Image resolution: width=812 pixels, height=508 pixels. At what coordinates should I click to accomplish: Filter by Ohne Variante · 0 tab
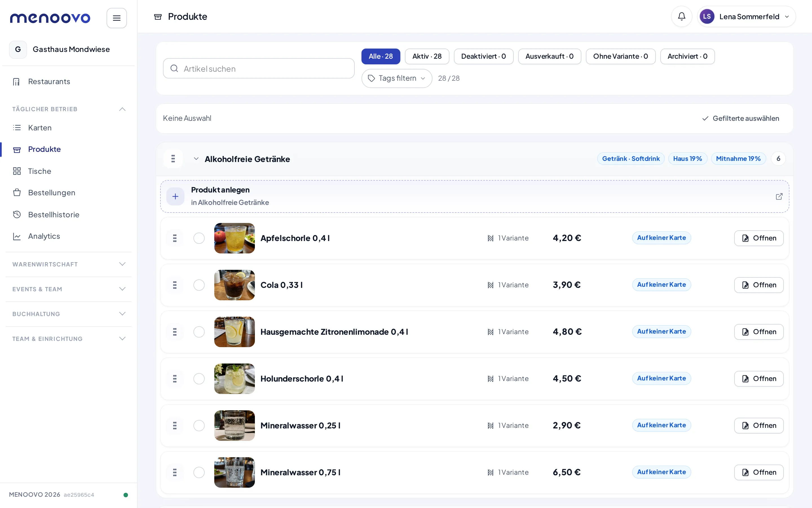pos(620,56)
